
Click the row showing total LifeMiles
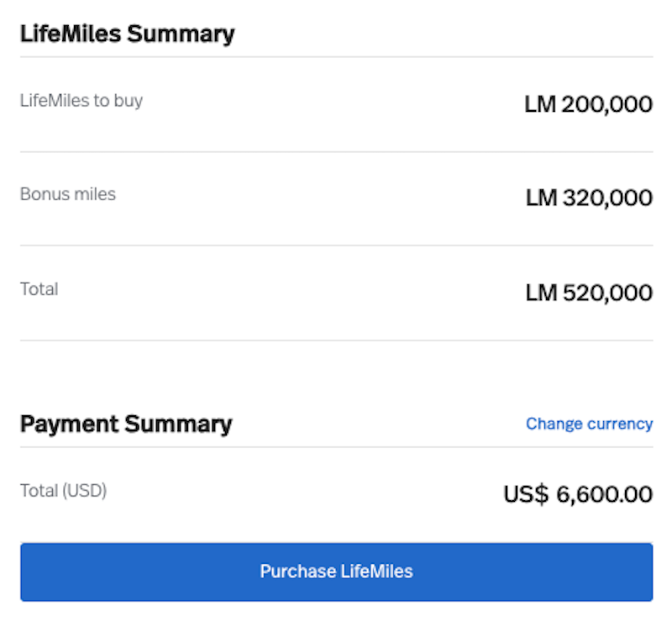(336, 290)
